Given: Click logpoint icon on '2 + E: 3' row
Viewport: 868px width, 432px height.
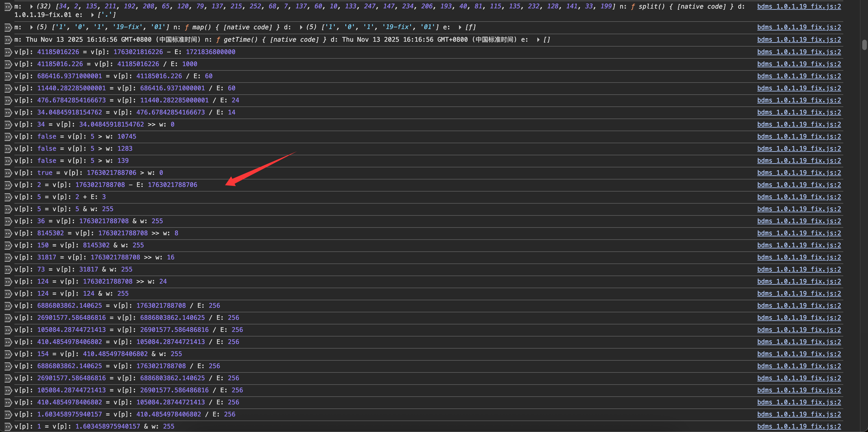Looking at the screenshot, I should coord(8,197).
